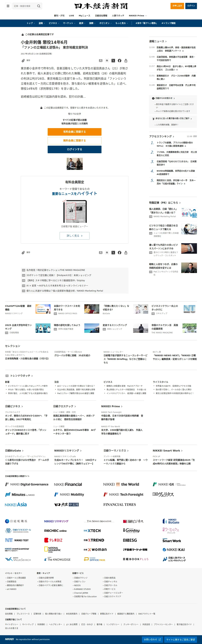
Task: Open the share sheet icon above the article text
Action: tap(126, 60)
